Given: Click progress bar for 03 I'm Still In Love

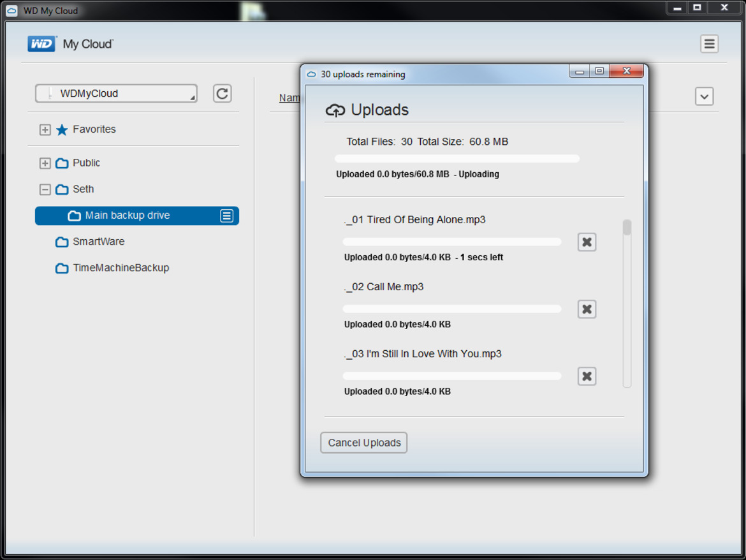Looking at the screenshot, I should (452, 376).
